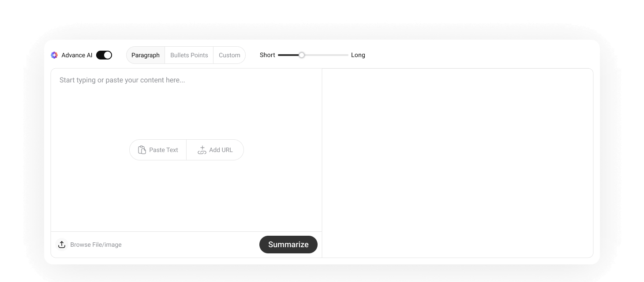The image size is (644, 282).
Task: Switch to Bullets Points mode
Action: point(189,55)
